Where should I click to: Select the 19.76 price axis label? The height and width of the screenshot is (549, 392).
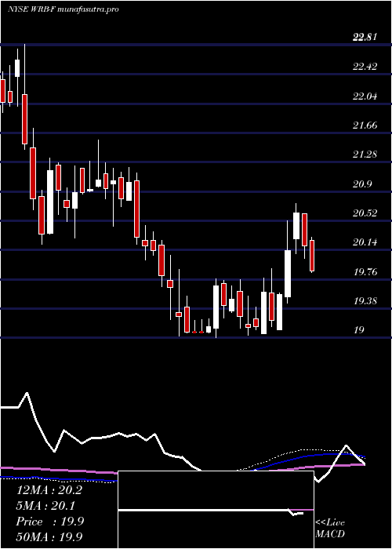pos(365,271)
